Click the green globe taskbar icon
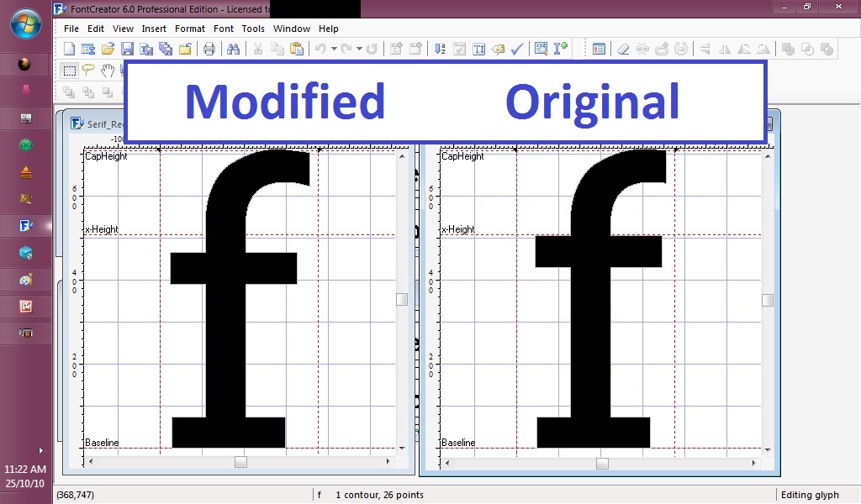Viewport: 861px width, 504px height. (x=26, y=145)
